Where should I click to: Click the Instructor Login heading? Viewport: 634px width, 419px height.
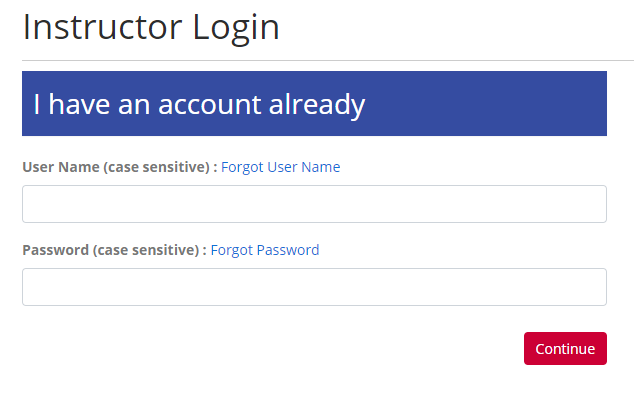[151, 27]
